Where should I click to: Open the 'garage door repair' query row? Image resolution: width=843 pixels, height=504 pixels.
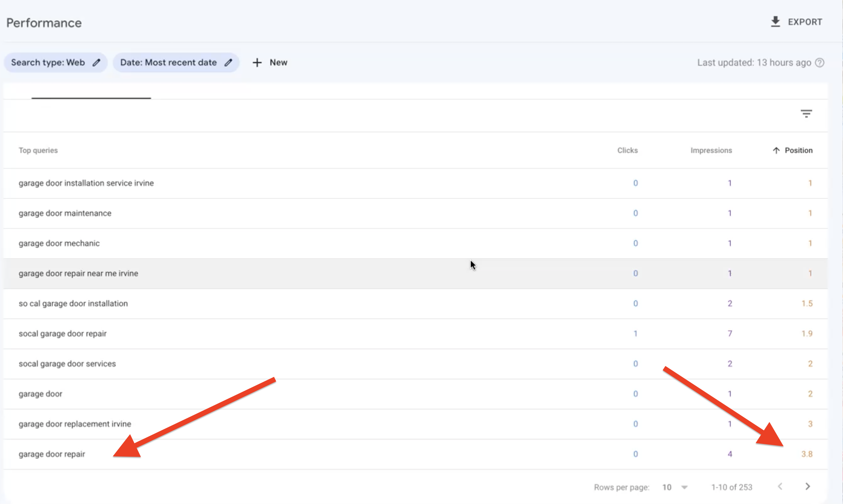pyautogui.click(x=52, y=454)
